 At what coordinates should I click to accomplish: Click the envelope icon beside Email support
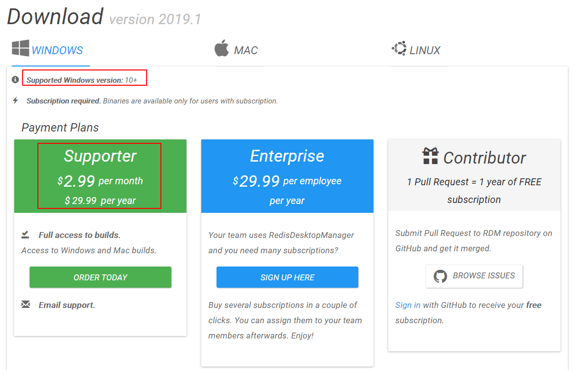(26, 304)
